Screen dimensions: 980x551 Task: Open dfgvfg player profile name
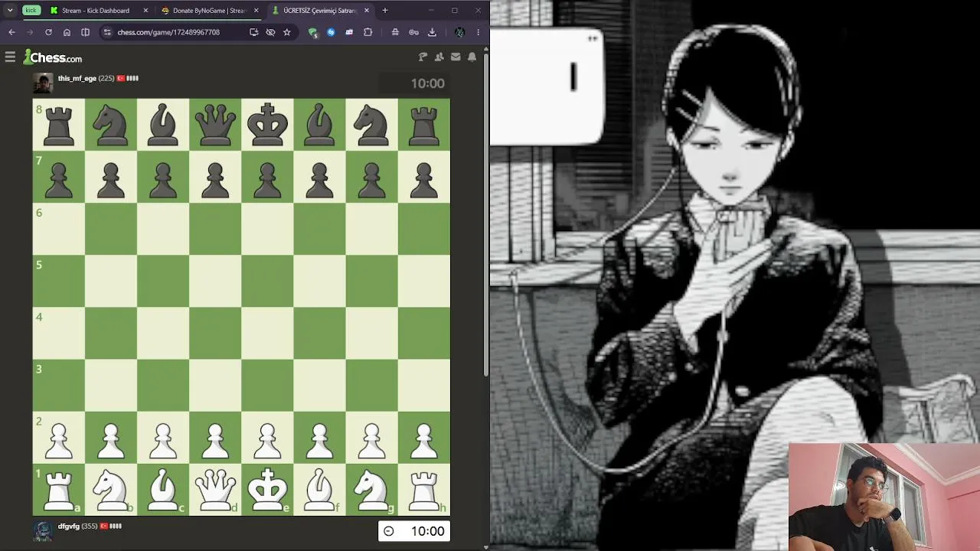[x=69, y=527]
